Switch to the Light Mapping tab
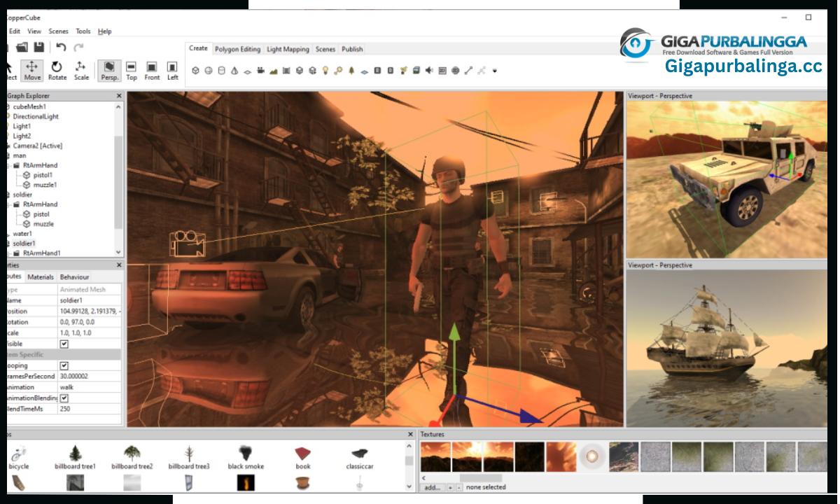 pos(288,49)
